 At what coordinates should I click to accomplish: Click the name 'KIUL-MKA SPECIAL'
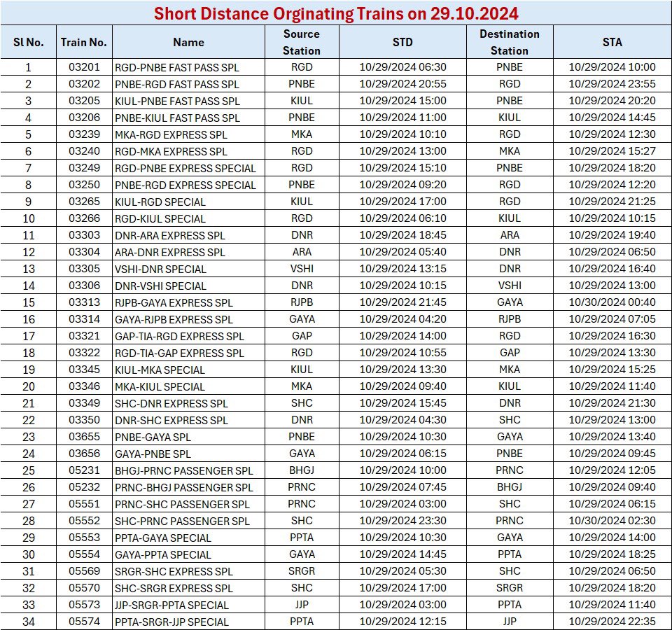click(160, 370)
